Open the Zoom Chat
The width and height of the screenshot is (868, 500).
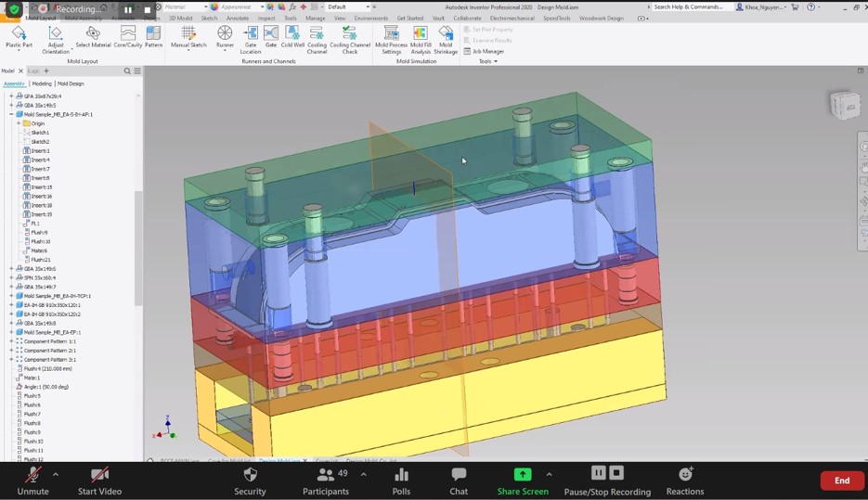pos(459,481)
